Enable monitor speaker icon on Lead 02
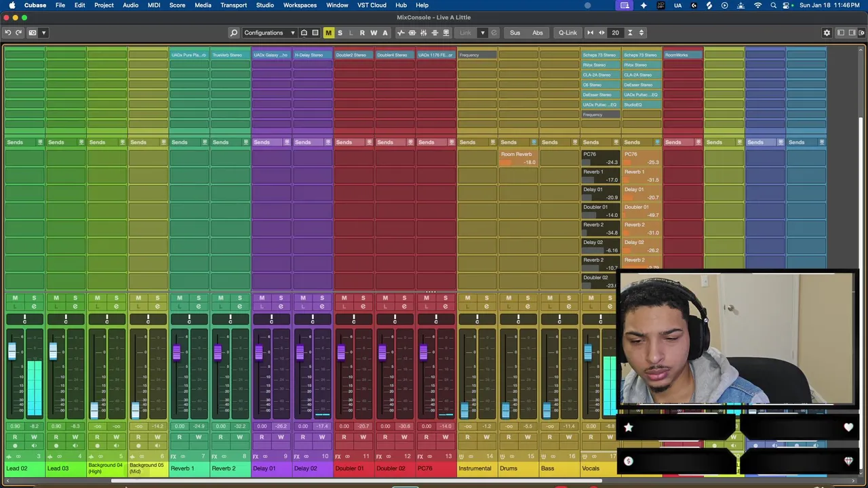 click(x=34, y=446)
